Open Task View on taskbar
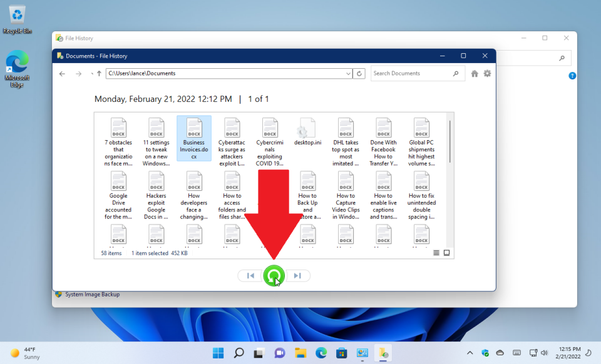This screenshot has width=601, height=364. tap(259, 353)
